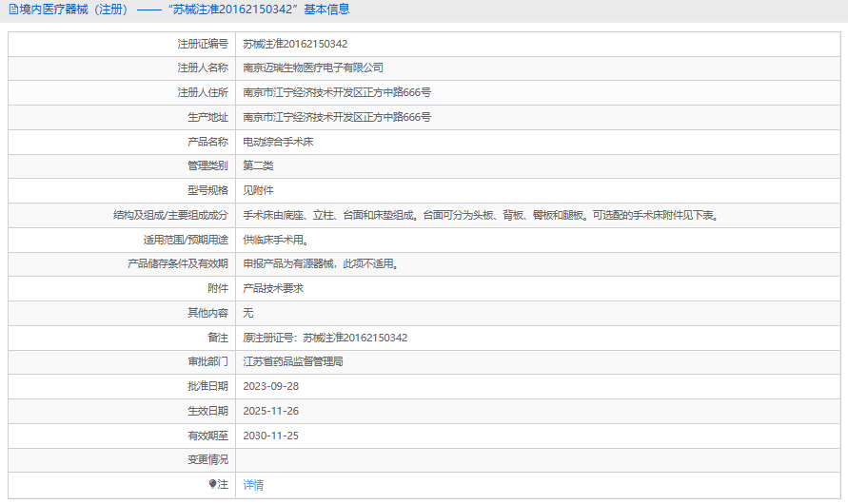Click the address value in 注册人住所 row
Image resolution: width=848 pixels, height=504 pixels.
pyautogui.click(x=336, y=92)
